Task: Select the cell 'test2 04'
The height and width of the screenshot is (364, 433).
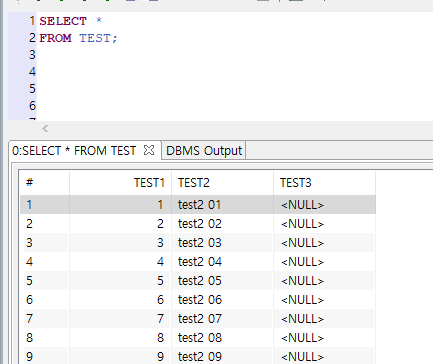Action: pos(223,262)
